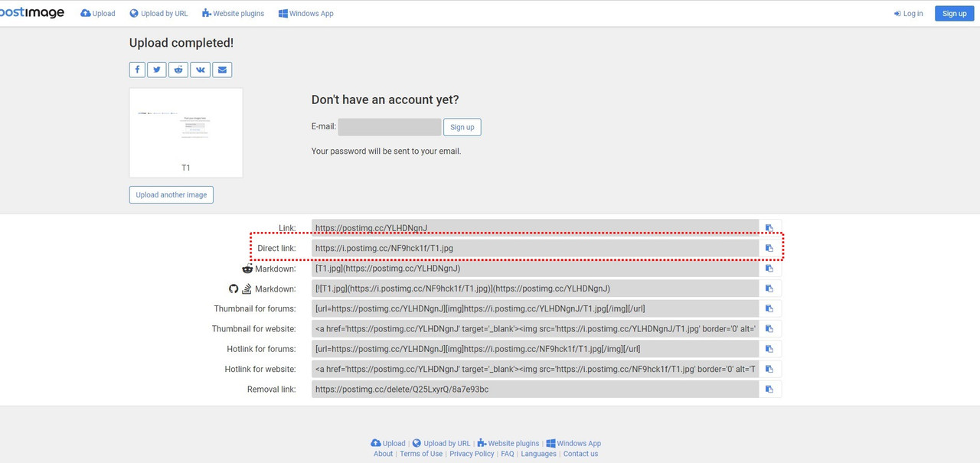Open Terms of Use footer link
Screen dimensions: 980x463
pos(421,454)
